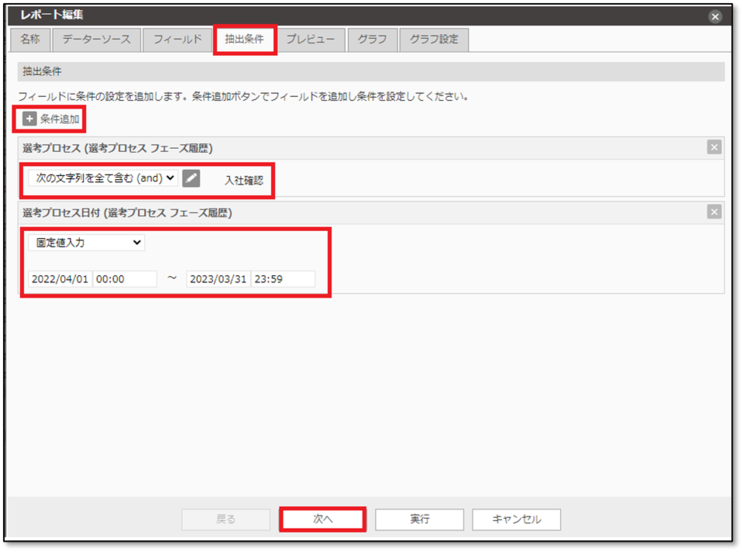Click the plus icon of 条件追加
This screenshot has width=743, height=552.
tap(29, 118)
